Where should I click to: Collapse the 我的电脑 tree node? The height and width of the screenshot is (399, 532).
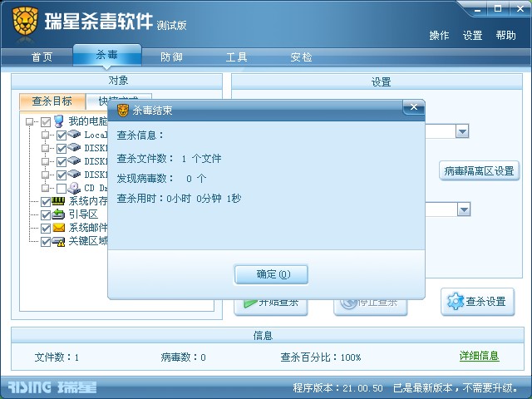[x=30, y=121]
